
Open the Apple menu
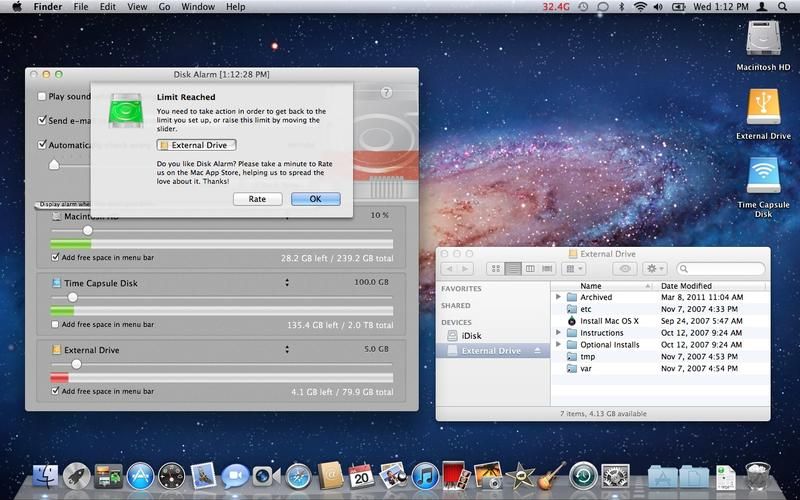click(x=17, y=7)
